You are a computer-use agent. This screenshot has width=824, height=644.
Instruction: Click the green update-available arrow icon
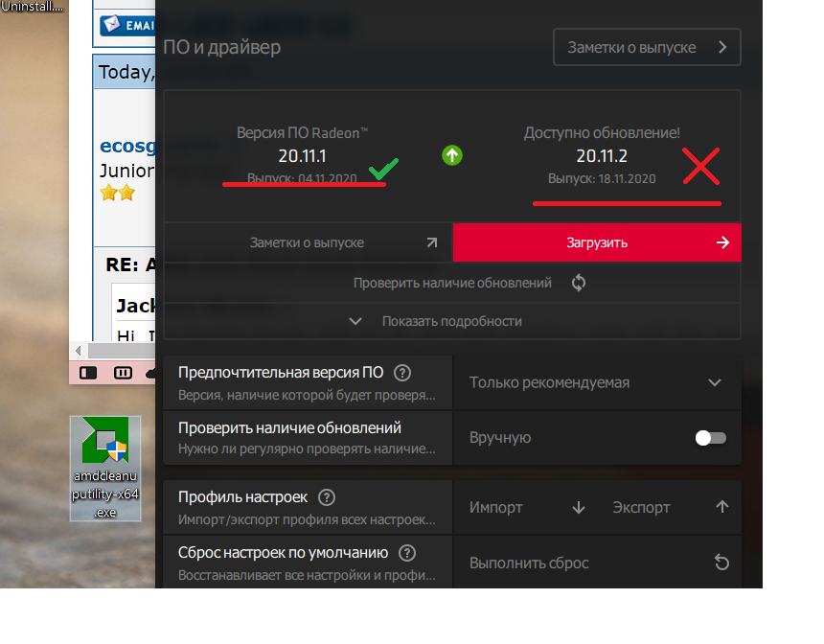click(x=452, y=155)
